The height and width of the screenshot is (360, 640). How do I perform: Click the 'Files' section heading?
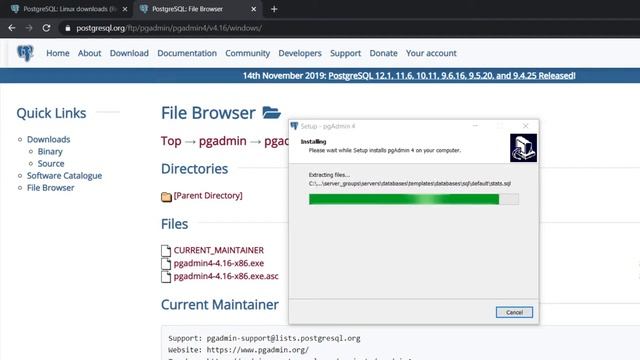(x=175, y=224)
